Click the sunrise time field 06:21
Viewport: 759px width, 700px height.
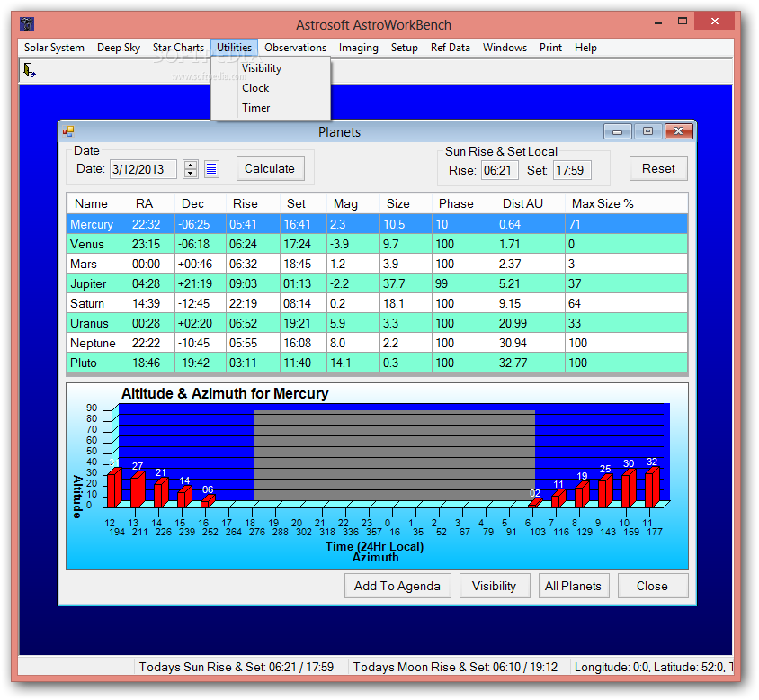[499, 171]
